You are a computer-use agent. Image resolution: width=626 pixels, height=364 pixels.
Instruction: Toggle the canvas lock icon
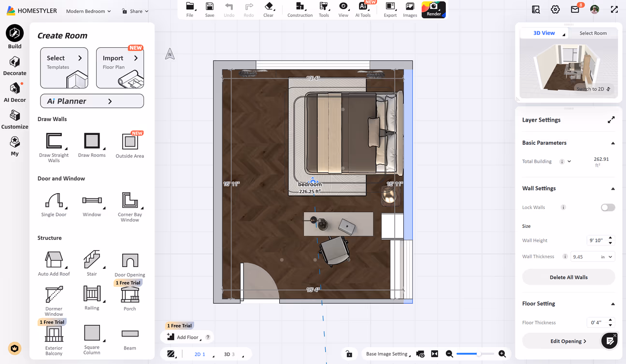tap(349, 354)
